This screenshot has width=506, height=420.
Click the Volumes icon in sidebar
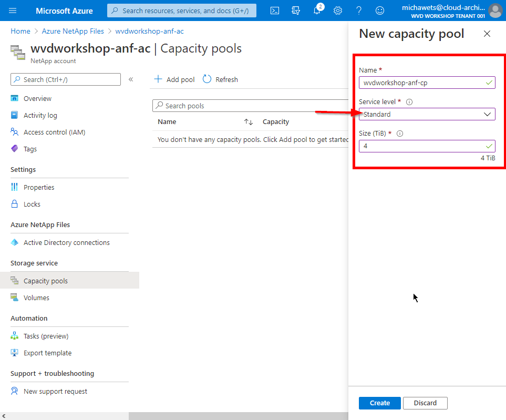click(x=15, y=298)
